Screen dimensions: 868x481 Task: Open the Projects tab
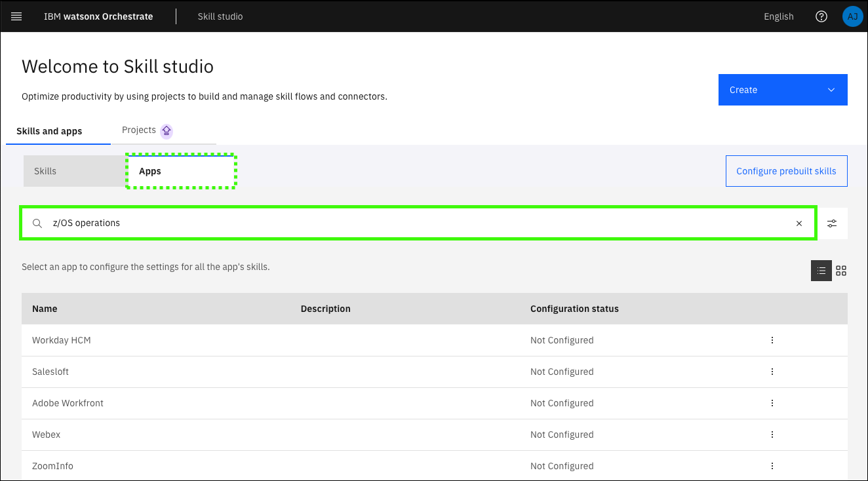(139, 130)
